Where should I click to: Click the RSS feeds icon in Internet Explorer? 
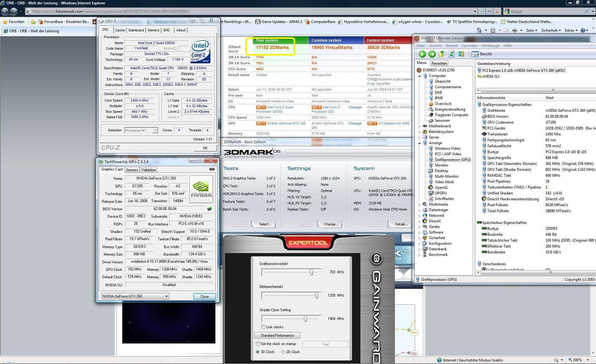493,30
